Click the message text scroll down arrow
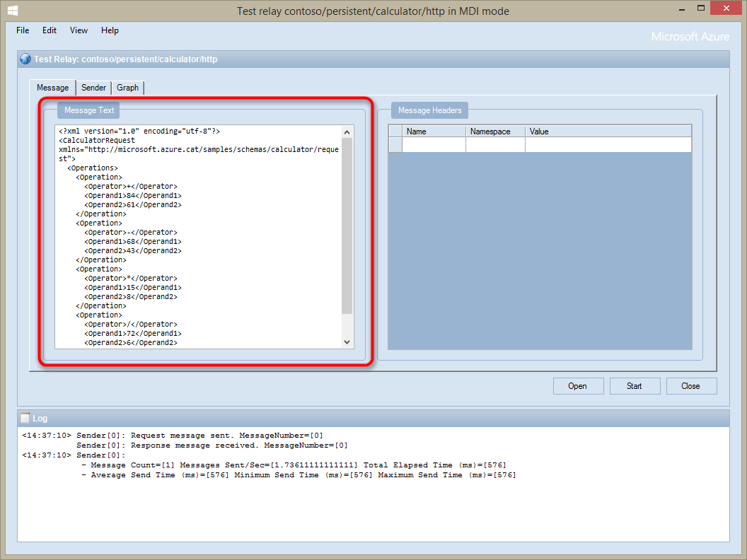This screenshot has height=560, width=747. (347, 342)
